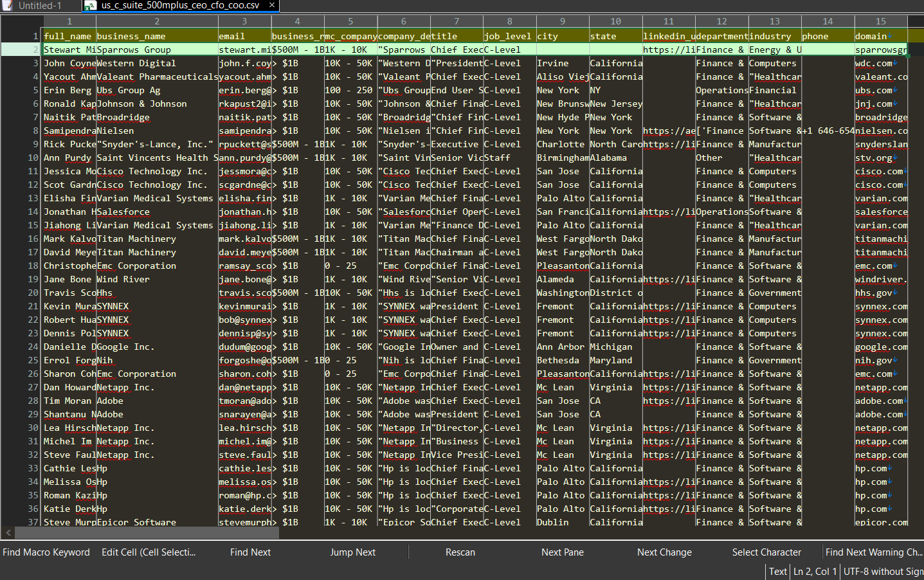Open the Text configuration in status bar
This screenshot has height=580, width=924.
point(777,571)
